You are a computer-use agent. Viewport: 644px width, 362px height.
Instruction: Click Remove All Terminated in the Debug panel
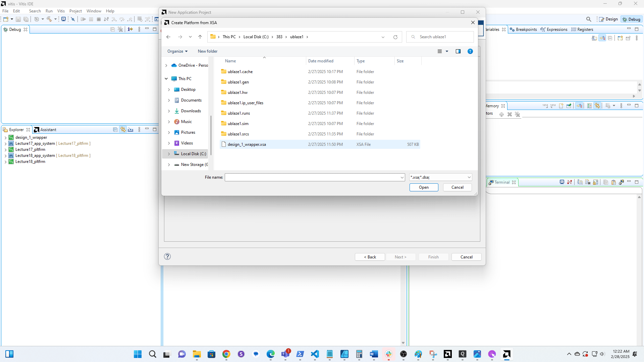[x=120, y=29]
